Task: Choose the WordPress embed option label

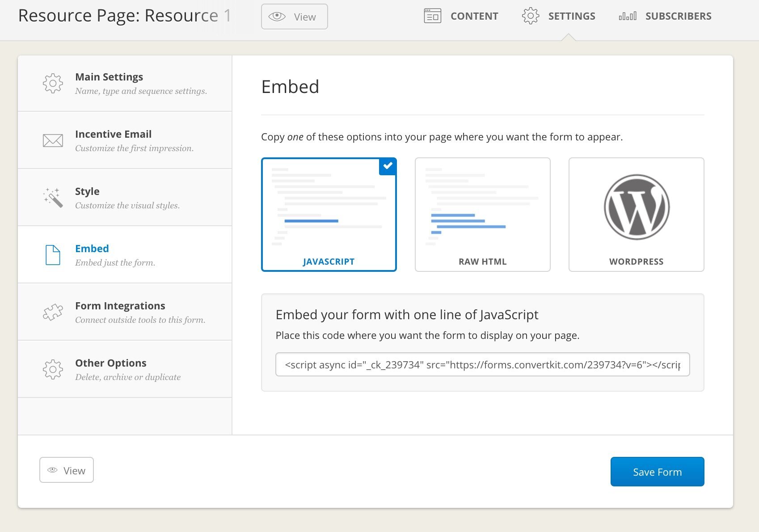Action: (x=637, y=262)
